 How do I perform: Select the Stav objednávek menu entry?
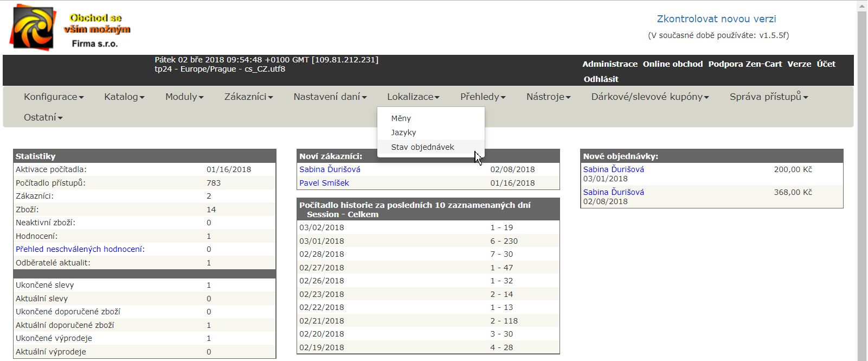pyautogui.click(x=423, y=147)
